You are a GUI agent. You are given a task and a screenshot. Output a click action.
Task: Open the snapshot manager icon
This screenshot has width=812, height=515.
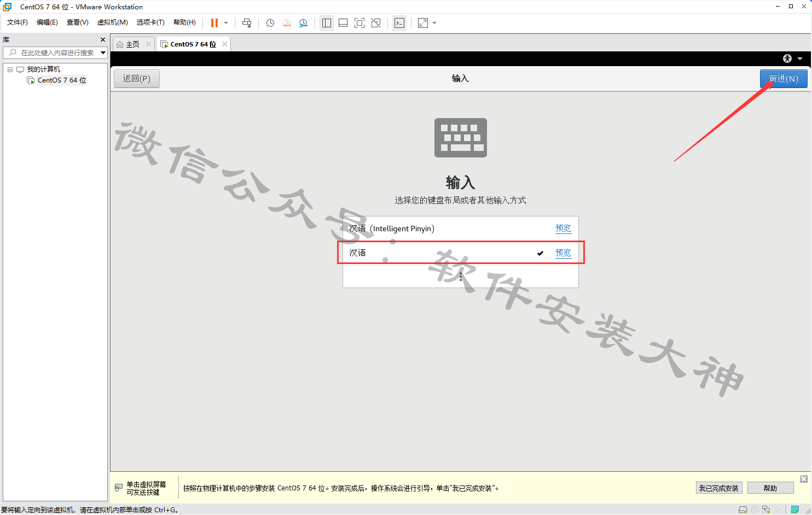[x=303, y=23]
